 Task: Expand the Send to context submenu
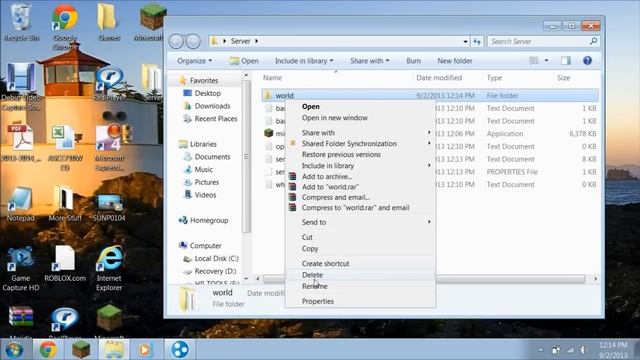(x=361, y=222)
